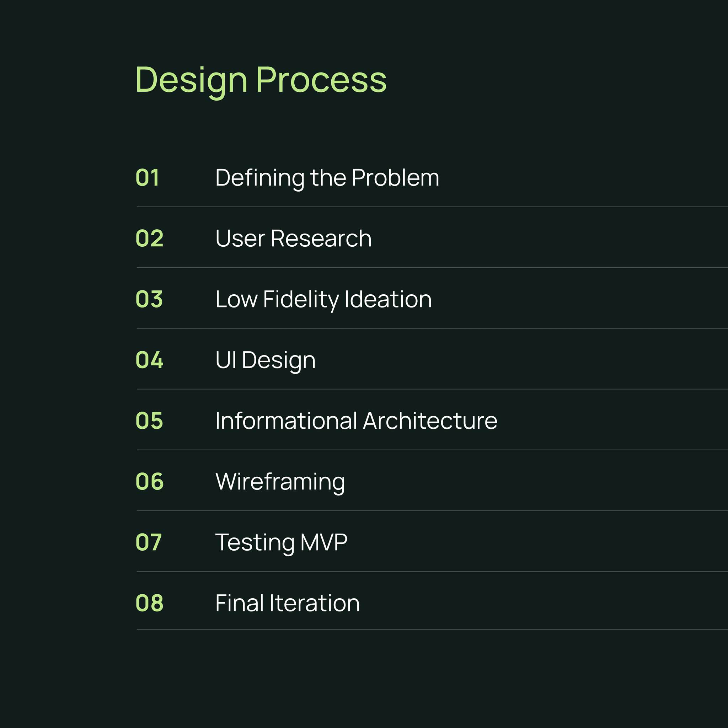
Task: Click the word Architecture in step 05
Action: (430, 421)
